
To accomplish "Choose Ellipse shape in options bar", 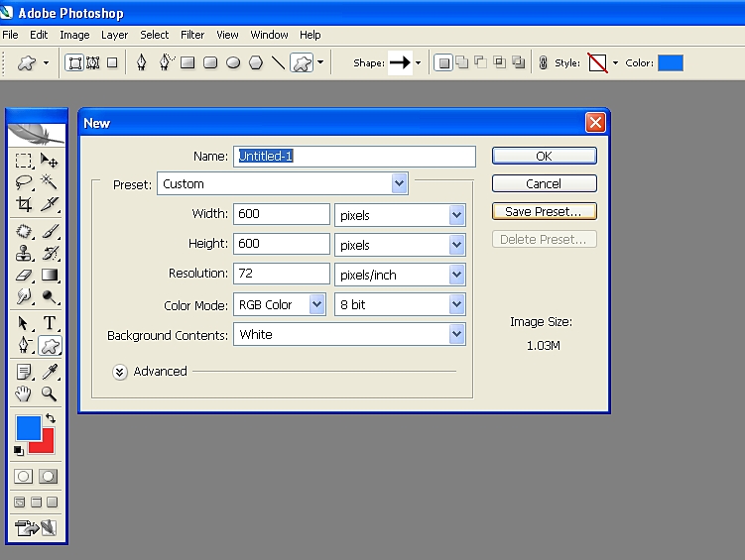I will (x=233, y=62).
